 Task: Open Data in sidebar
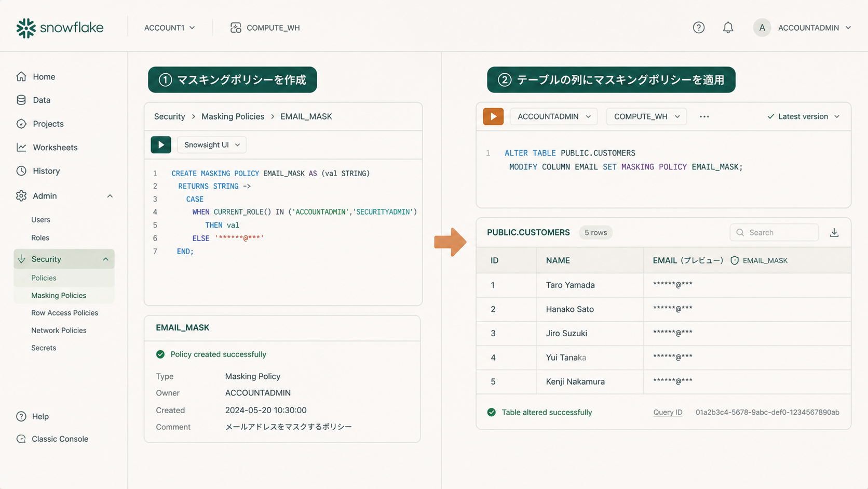42,100
